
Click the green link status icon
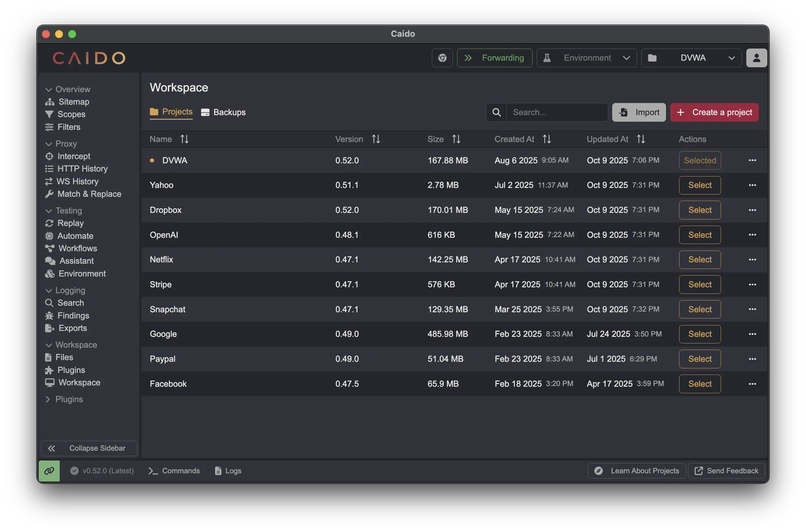coord(49,471)
